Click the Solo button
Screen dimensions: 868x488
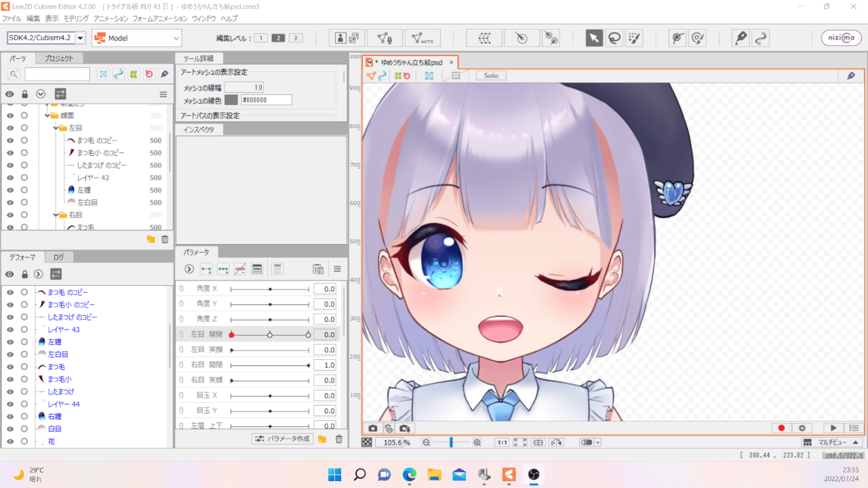point(491,76)
